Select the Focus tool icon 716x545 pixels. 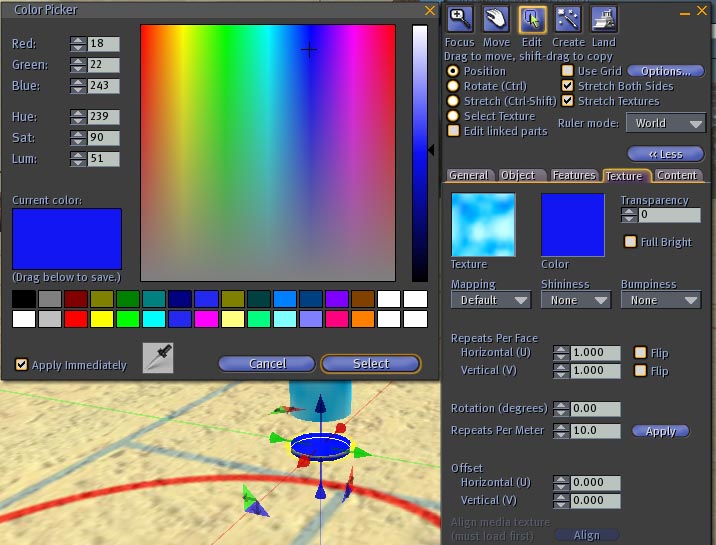tap(459, 20)
